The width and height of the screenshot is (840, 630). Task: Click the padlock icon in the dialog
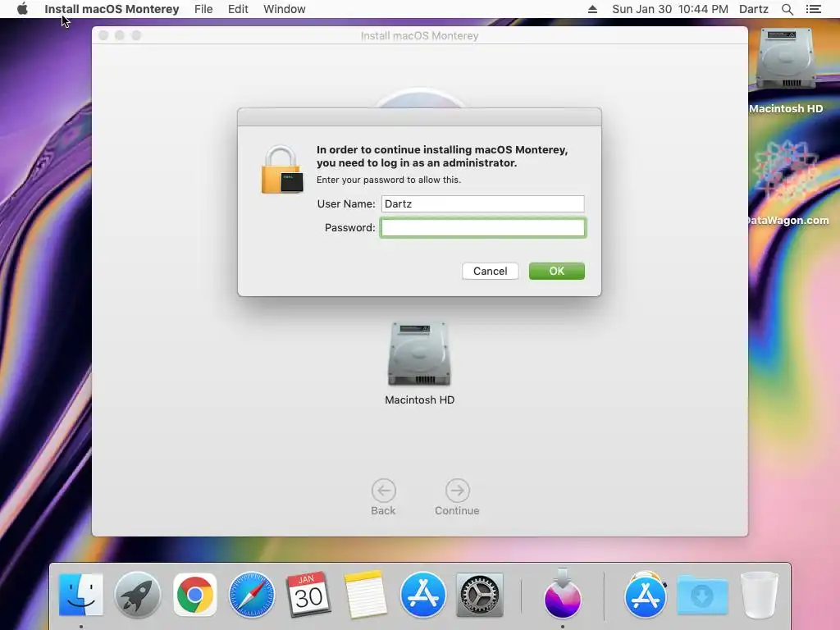tap(282, 169)
